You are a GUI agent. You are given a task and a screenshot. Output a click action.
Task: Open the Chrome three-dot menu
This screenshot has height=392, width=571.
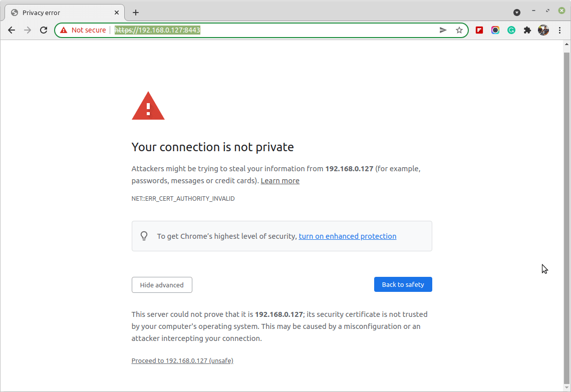point(560,30)
